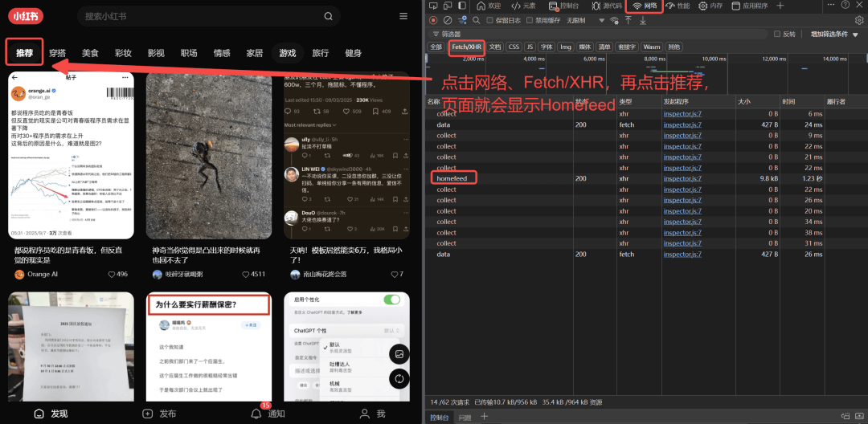Click the record network log button
This screenshot has width=868, height=424.
434,20
